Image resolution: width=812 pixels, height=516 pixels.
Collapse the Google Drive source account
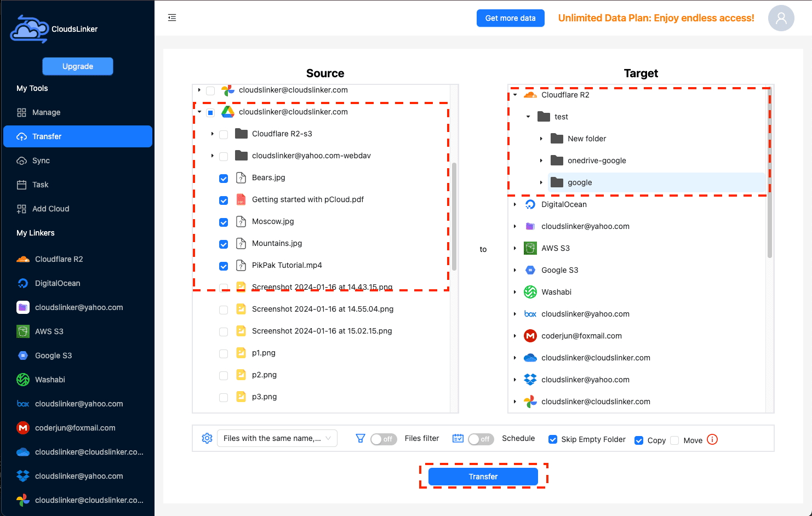click(x=199, y=112)
